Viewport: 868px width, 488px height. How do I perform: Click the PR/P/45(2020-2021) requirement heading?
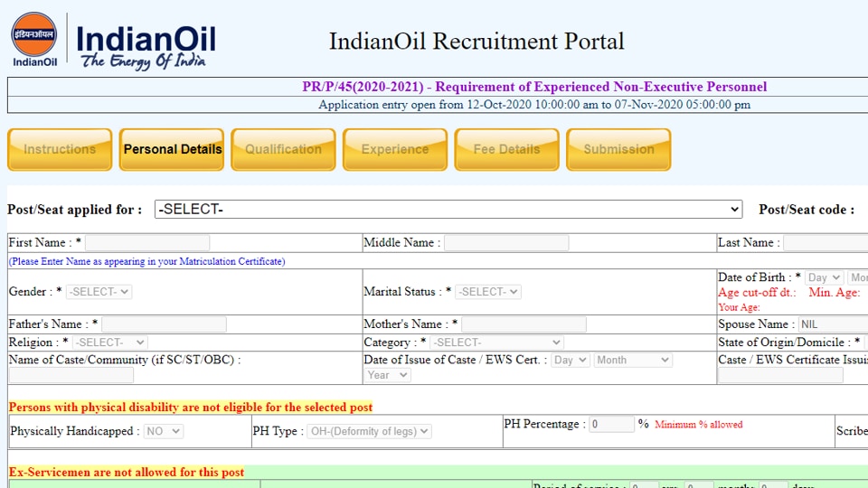tap(534, 87)
